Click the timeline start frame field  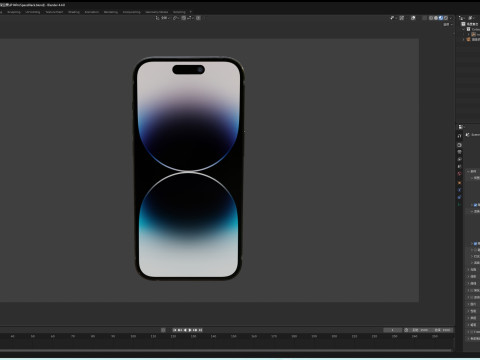point(421,330)
